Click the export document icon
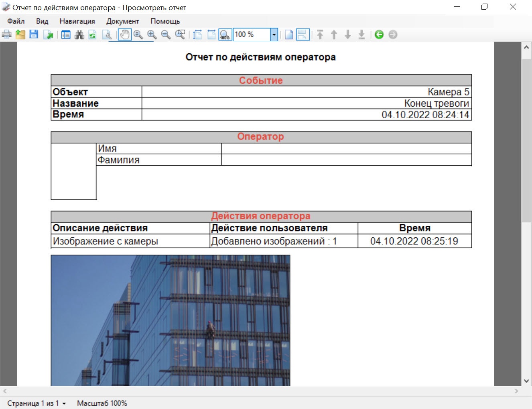 [x=48, y=35]
